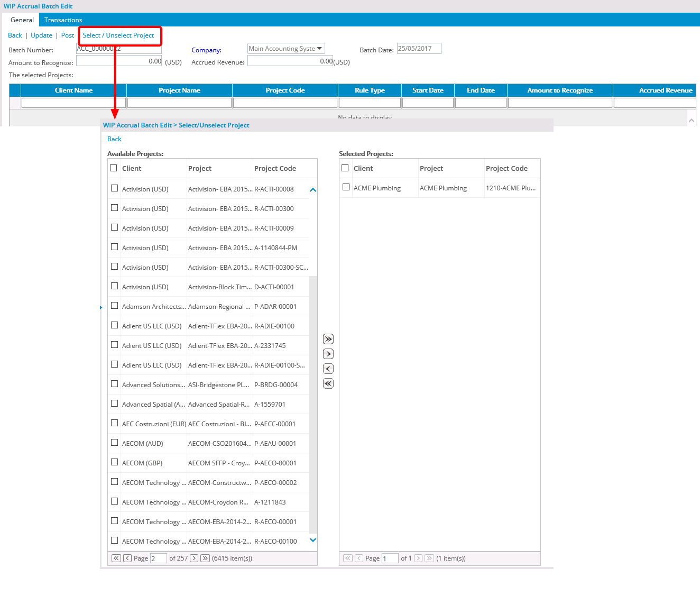Click the remove all projects double-left arrow
Screen dimensions: 700x605
pos(328,383)
